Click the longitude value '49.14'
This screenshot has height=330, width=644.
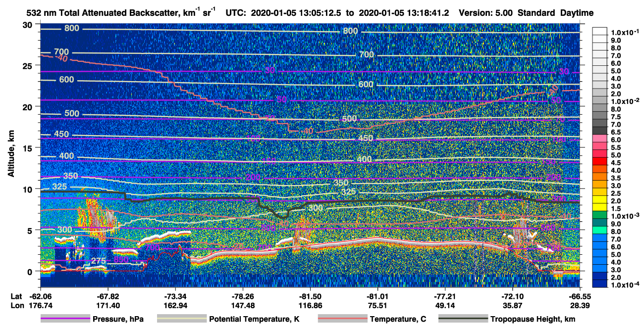445,305
